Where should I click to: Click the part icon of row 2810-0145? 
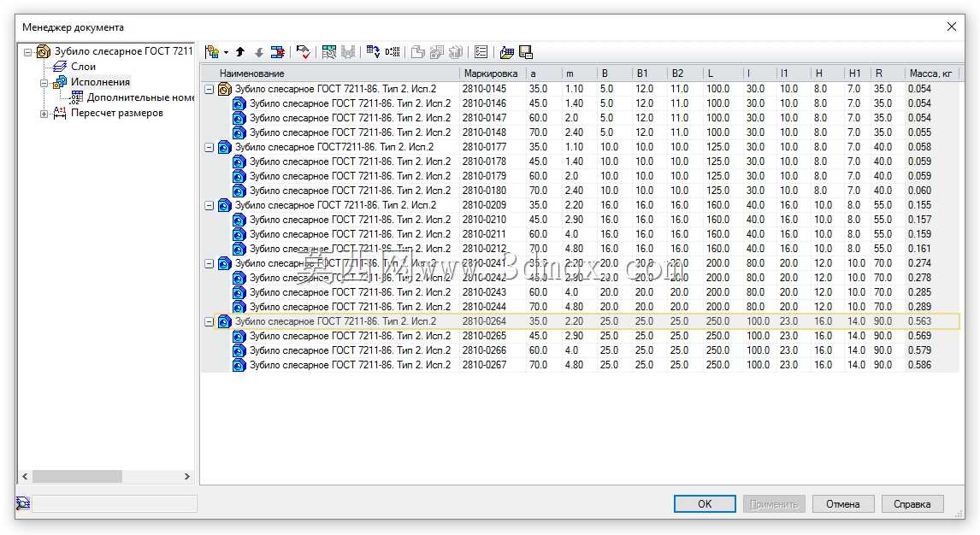224,89
